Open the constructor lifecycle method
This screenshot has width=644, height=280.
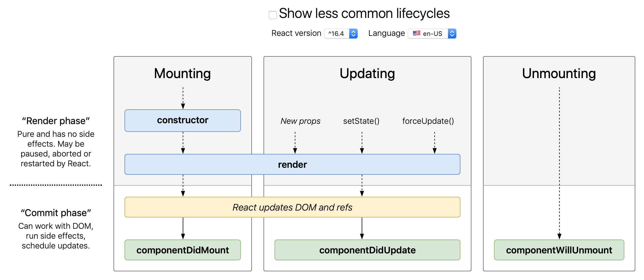click(x=182, y=120)
